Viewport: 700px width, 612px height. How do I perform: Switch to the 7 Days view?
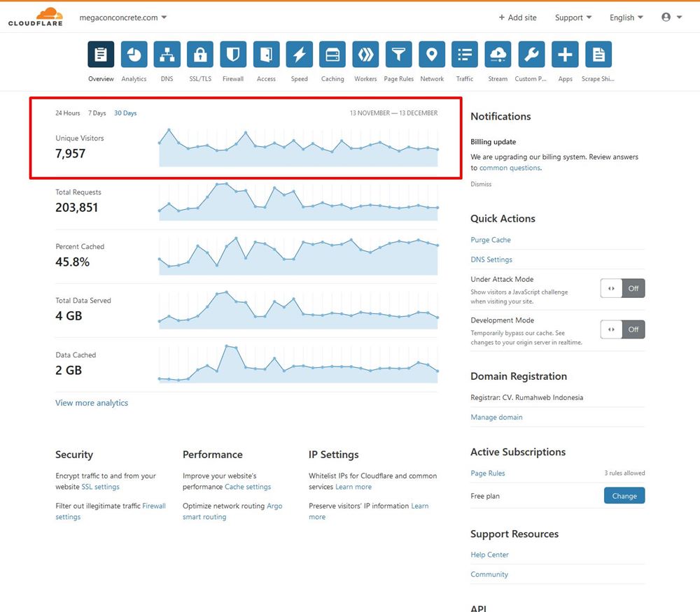coord(96,113)
